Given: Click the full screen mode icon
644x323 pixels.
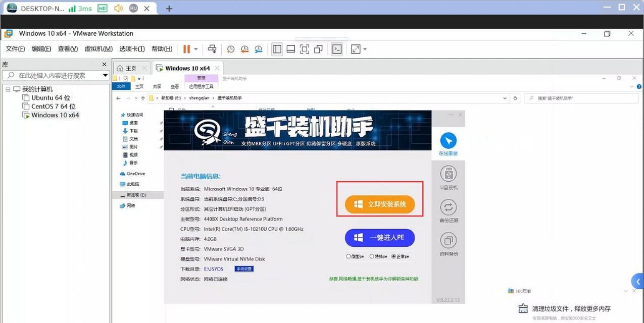Looking at the screenshot, I should (x=305, y=49).
